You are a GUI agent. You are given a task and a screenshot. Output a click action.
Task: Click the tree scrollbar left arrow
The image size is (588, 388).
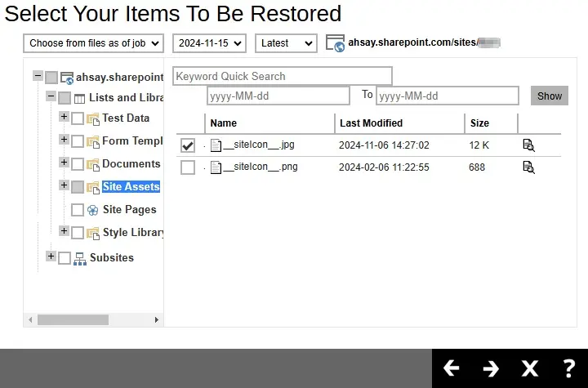[30, 319]
